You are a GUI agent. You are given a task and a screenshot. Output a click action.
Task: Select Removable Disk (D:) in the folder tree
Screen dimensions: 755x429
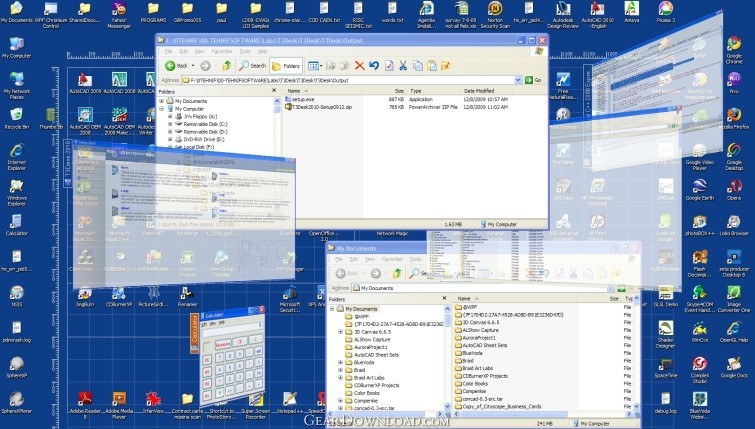[x=206, y=131]
